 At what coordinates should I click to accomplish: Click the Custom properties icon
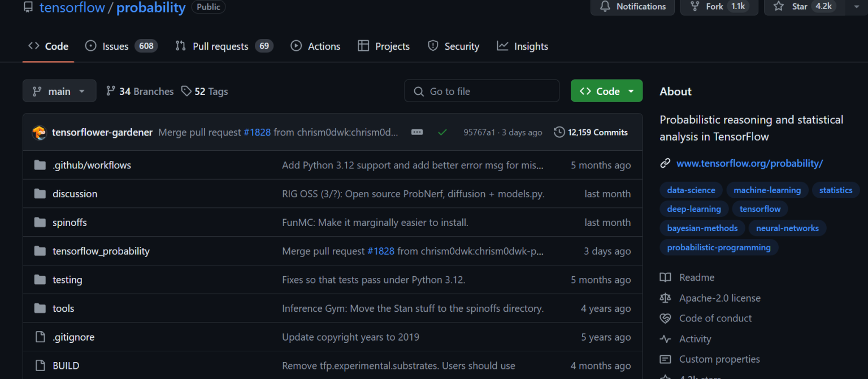[x=666, y=359]
